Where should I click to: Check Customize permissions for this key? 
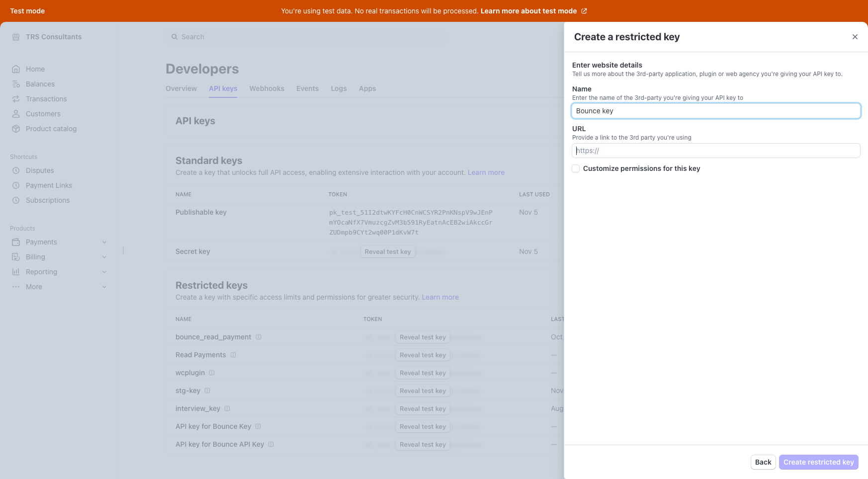coord(576,168)
